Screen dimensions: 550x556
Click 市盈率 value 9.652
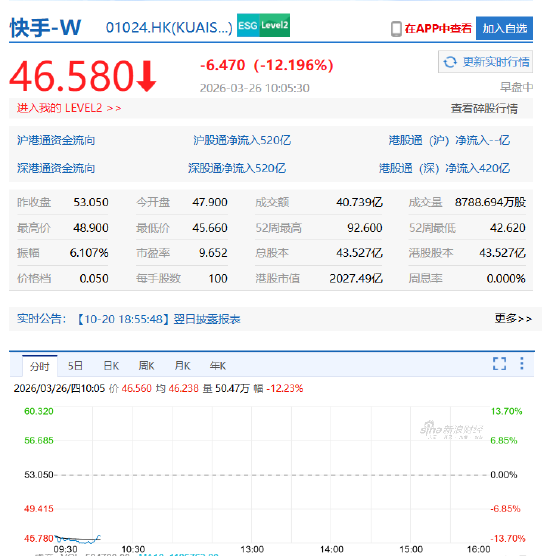click(213, 253)
